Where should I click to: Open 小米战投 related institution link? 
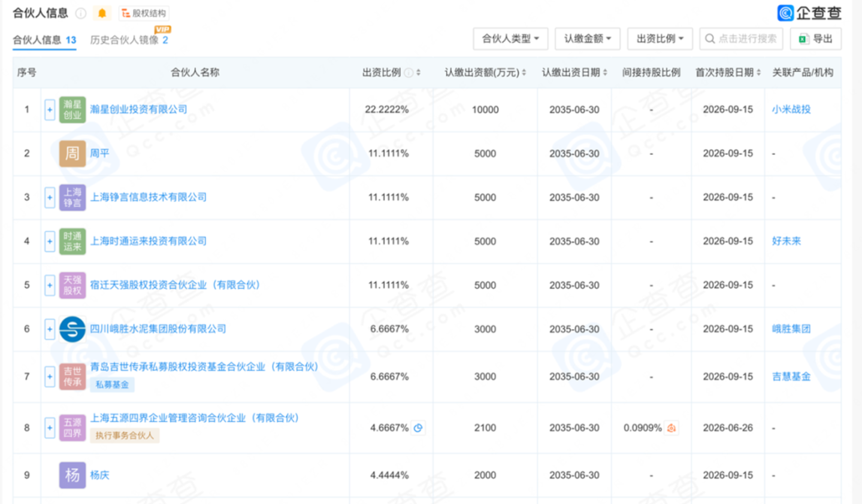point(791,110)
